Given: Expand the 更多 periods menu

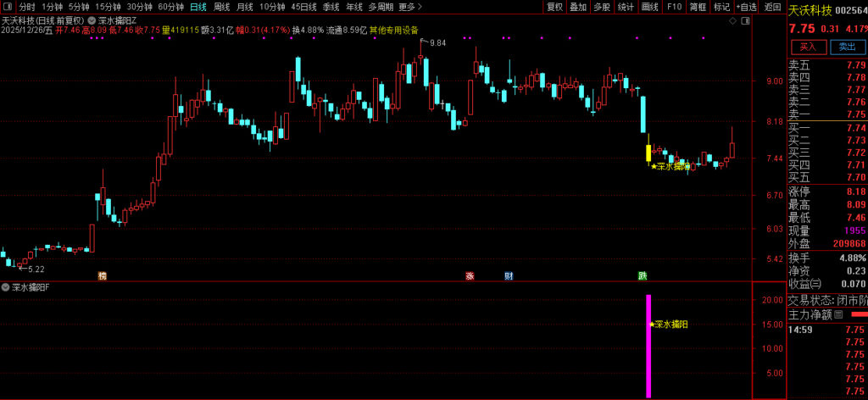Looking at the screenshot, I should [x=410, y=6].
